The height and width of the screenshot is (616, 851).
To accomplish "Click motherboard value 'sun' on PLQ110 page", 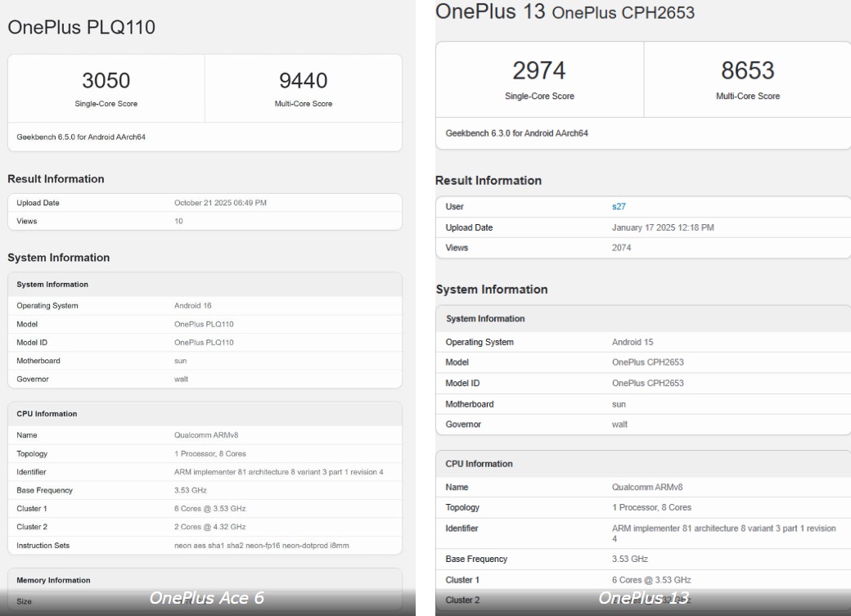I will (180, 361).
